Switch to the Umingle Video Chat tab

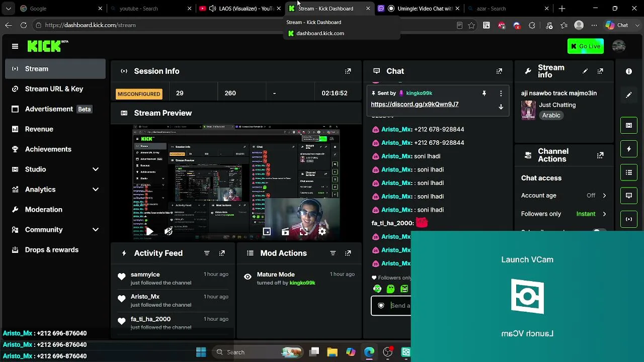[x=419, y=9]
